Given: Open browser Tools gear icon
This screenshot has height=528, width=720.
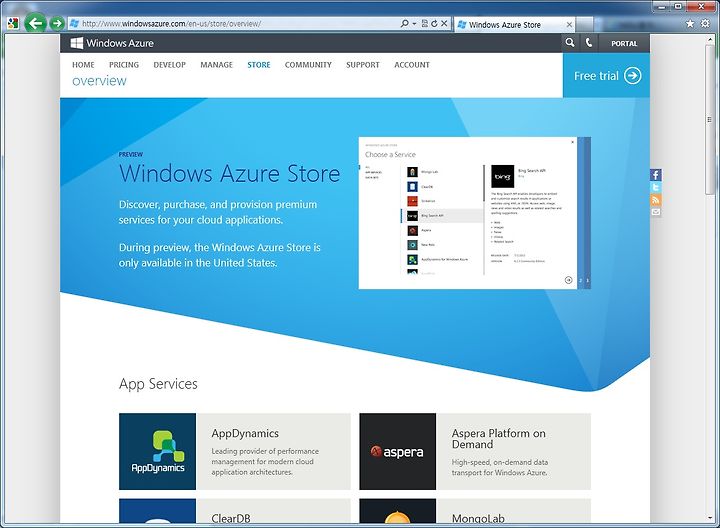Looking at the screenshot, I should [705, 23].
